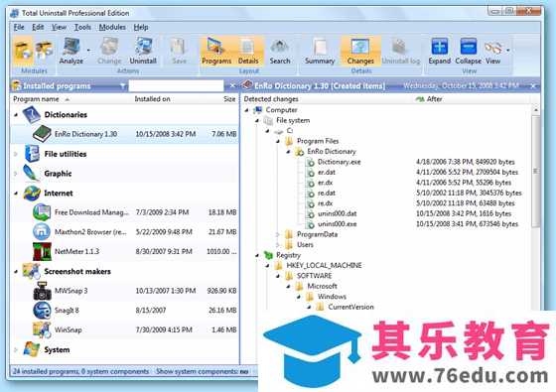Screen dimensions: 556x392
Task: Select unins000.exe in detected changes
Action: pos(337,224)
